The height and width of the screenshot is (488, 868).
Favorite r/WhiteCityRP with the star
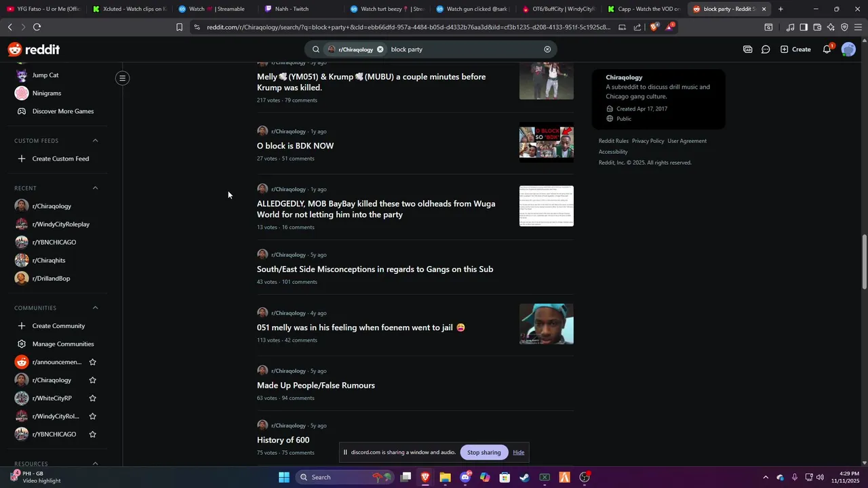(92, 398)
